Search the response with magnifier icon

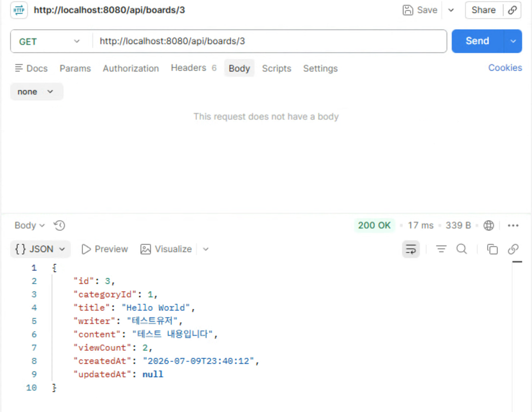tap(461, 249)
